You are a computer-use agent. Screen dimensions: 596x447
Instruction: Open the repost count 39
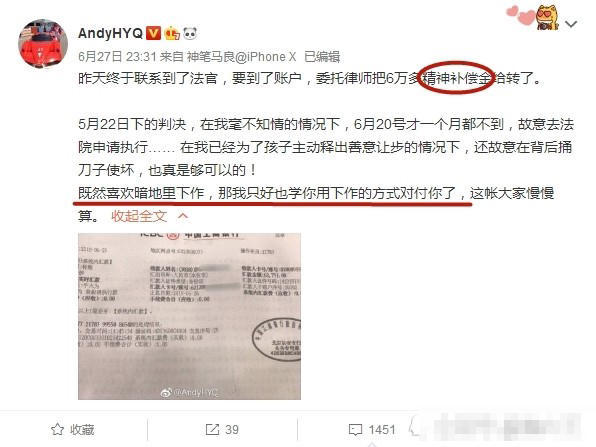coord(232,430)
